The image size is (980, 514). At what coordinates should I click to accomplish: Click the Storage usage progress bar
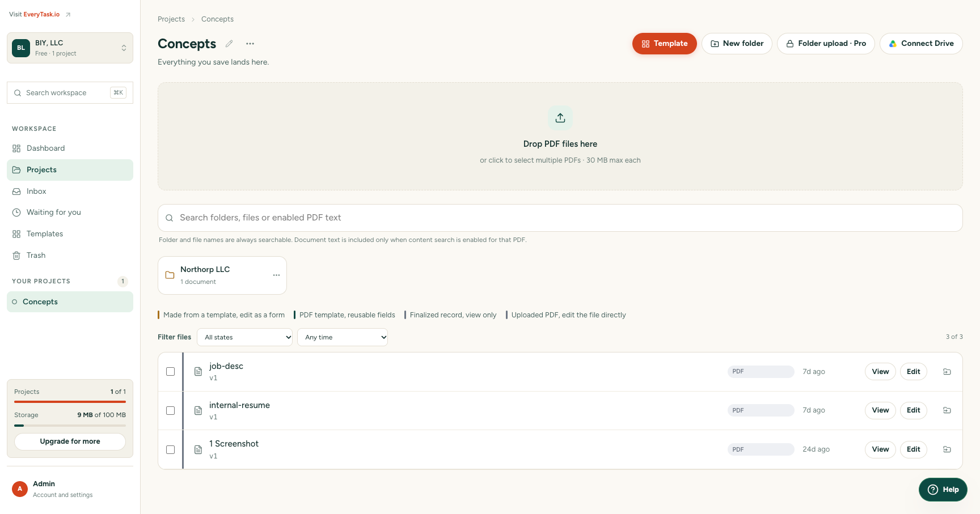[x=70, y=425]
